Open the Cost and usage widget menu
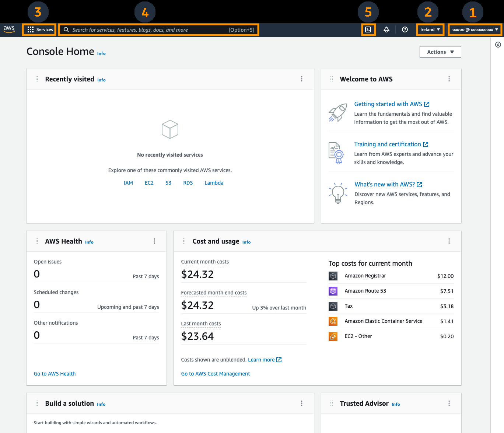The width and height of the screenshot is (504, 433). [x=449, y=241]
